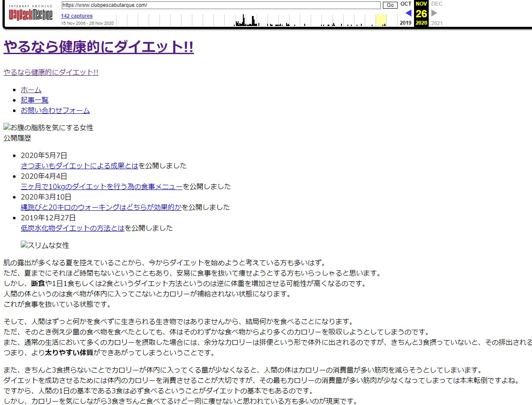This screenshot has width=532, height=405.
Task: Open the 低炭水化物ダイエットの方法とは article
Action: (x=73, y=228)
